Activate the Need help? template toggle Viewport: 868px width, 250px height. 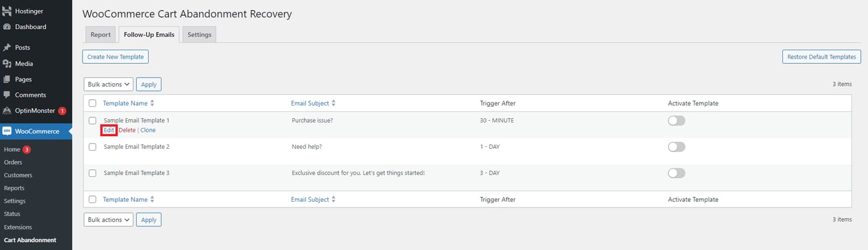(677, 147)
